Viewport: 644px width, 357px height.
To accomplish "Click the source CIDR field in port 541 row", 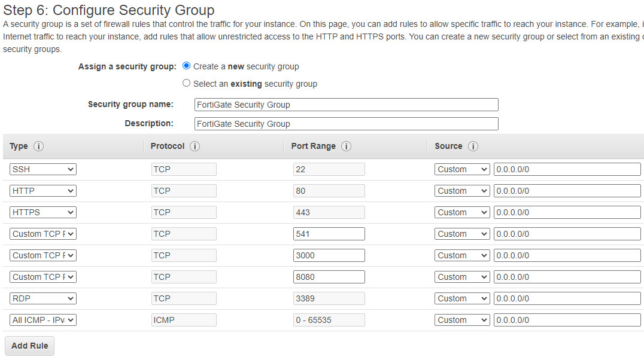I will coord(567,234).
